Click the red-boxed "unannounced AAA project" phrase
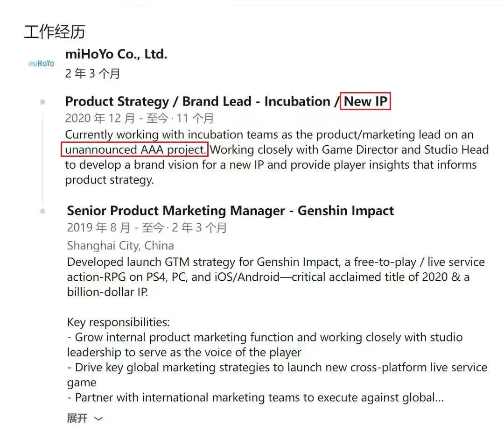Screen dimensions: 504x426 tap(135, 150)
